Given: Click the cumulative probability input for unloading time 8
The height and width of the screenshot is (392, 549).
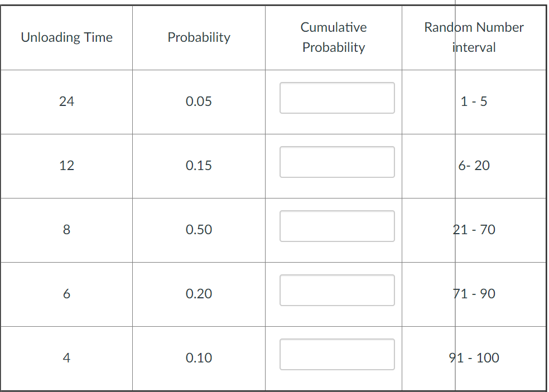Looking at the screenshot, I should [x=337, y=226].
